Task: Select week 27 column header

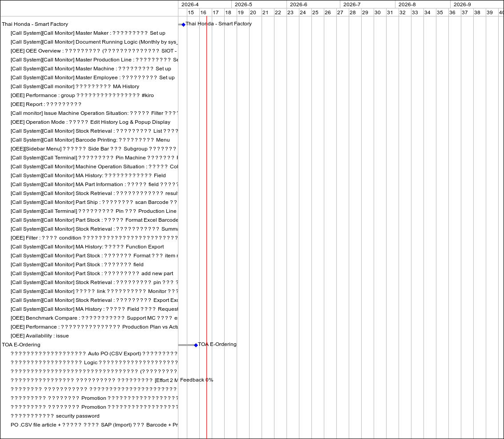Action: (x=340, y=12)
